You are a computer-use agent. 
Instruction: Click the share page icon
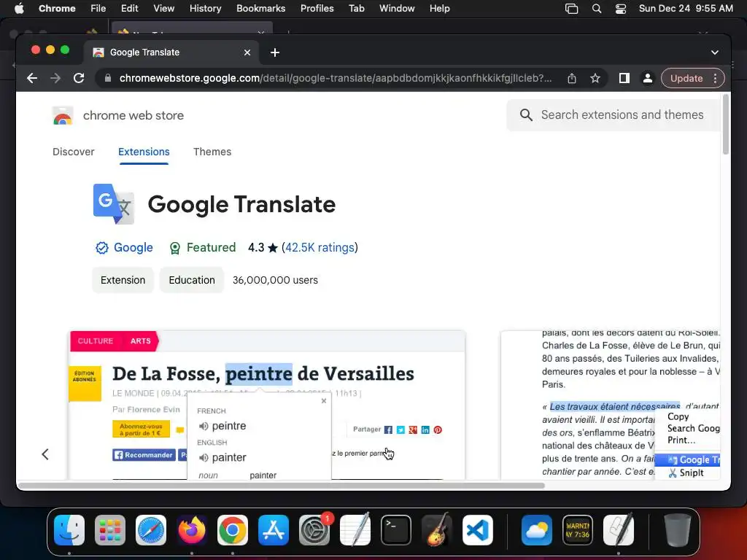(572, 79)
